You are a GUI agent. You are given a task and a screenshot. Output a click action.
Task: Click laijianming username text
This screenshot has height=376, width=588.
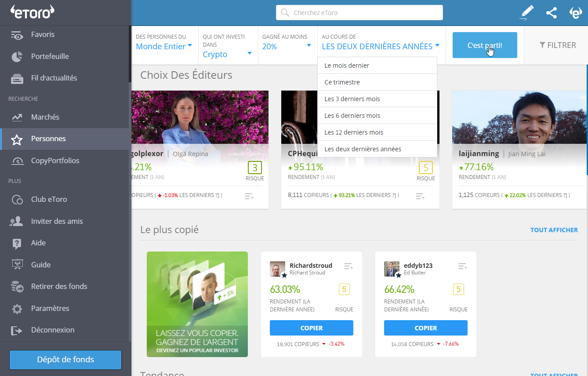[479, 153]
